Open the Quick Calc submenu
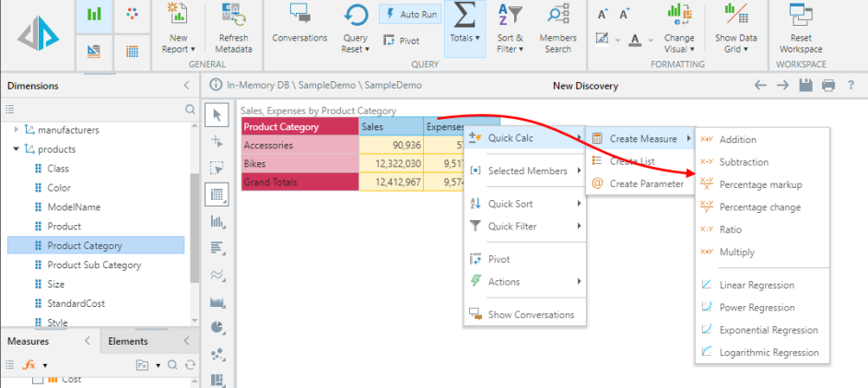The image size is (868, 388). 525,138
